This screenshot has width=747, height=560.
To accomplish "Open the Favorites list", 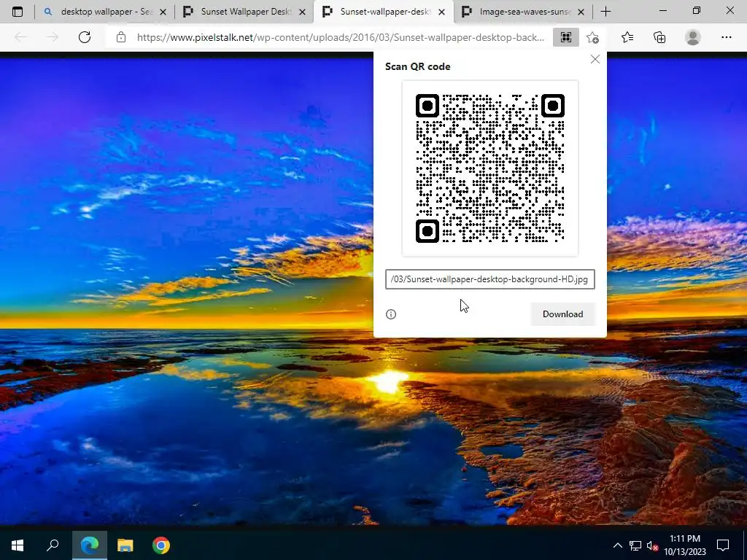I will coord(627,37).
